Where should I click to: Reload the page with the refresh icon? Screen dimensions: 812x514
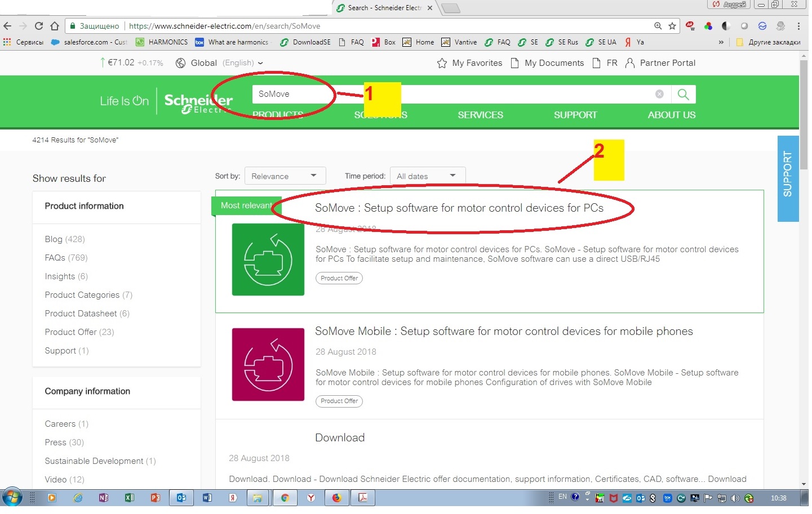point(39,26)
